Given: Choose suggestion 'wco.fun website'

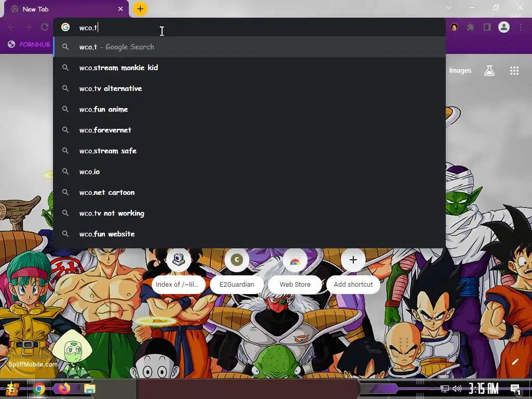Looking at the screenshot, I should tap(249, 234).
